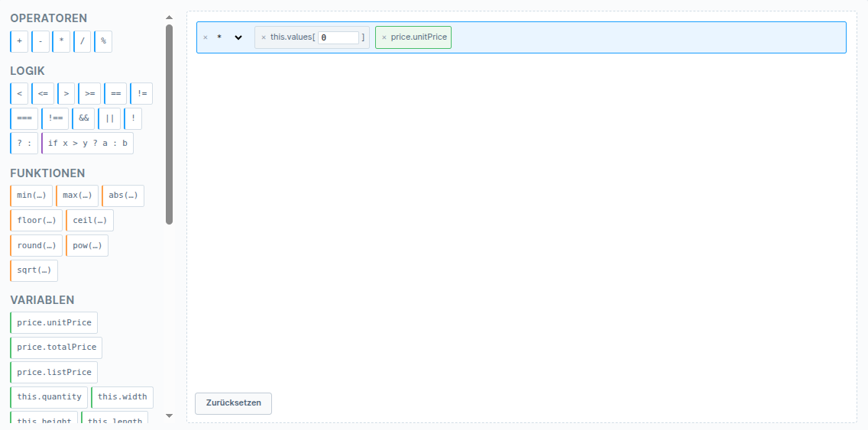
Task: Click the palette scrollbar up arrow
Action: coord(170,17)
